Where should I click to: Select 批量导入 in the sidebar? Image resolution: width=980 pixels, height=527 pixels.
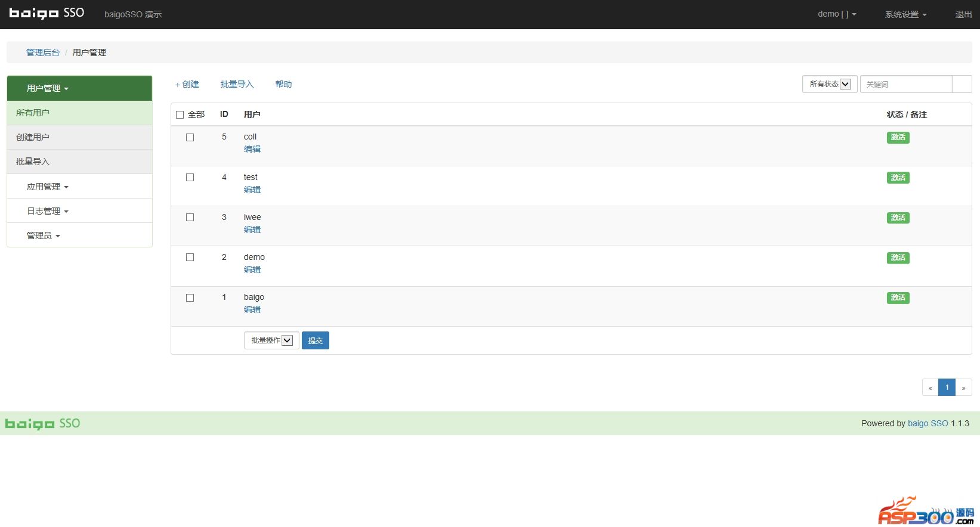click(x=79, y=162)
